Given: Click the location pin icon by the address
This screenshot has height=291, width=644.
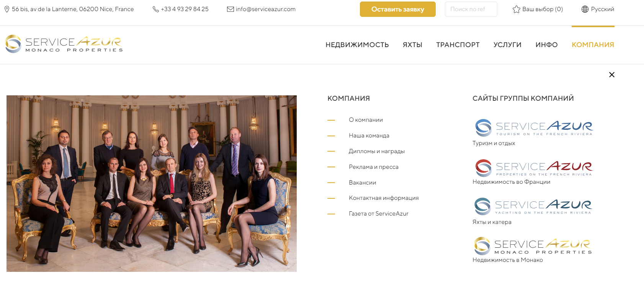Looking at the screenshot, I should click(x=7, y=9).
